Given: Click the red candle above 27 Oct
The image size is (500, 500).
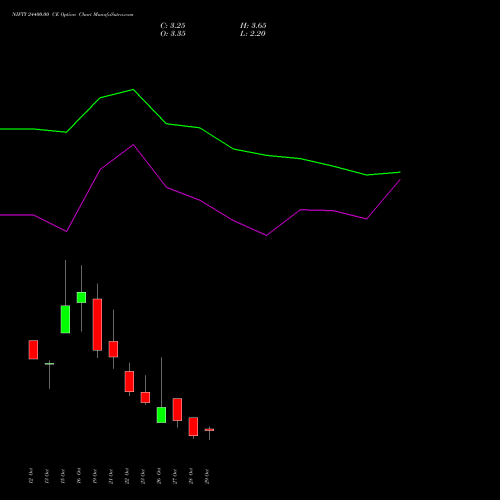Looking at the screenshot, I should pos(177,409).
